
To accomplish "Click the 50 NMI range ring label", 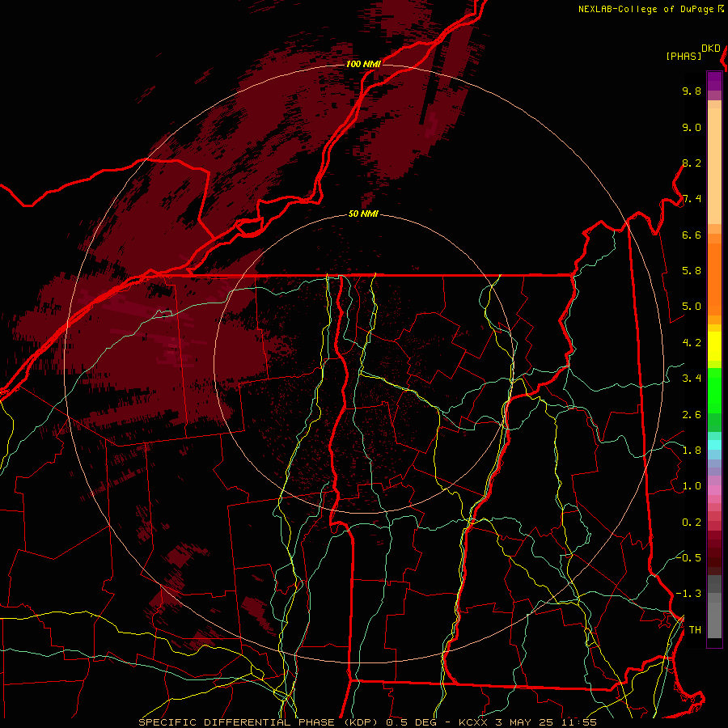I will [363, 214].
